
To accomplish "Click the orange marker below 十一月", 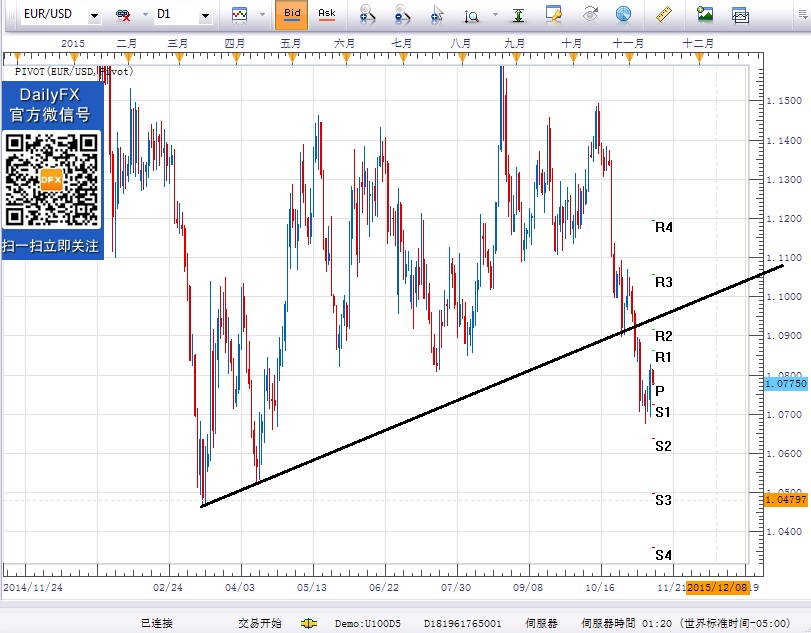I will (x=629, y=57).
